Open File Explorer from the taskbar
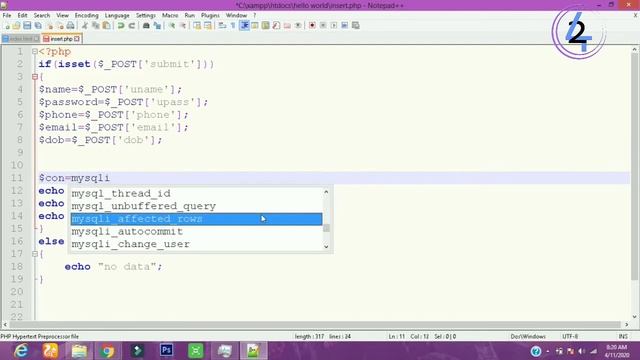This screenshot has height=360, width=640. pos(79,351)
